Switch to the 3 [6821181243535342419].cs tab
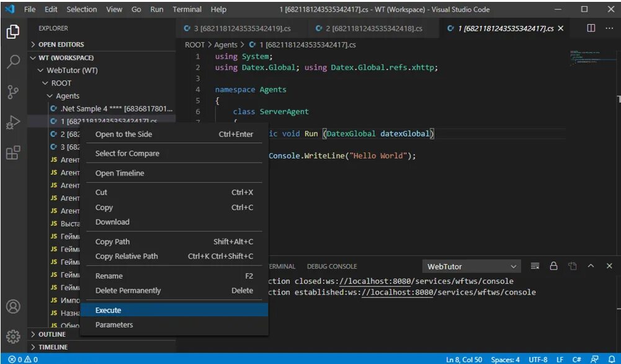 (241, 29)
